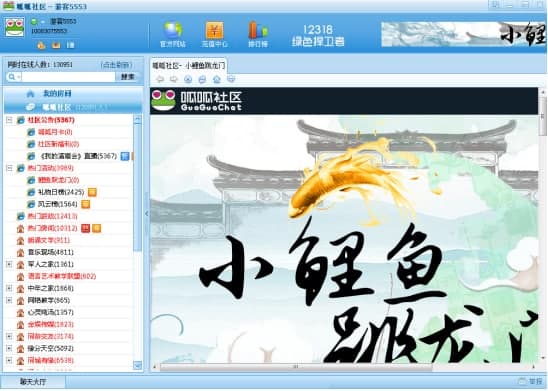Click the white document icon right of the envelope
Viewport: 548px width, 391px height.
click(x=70, y=45)
